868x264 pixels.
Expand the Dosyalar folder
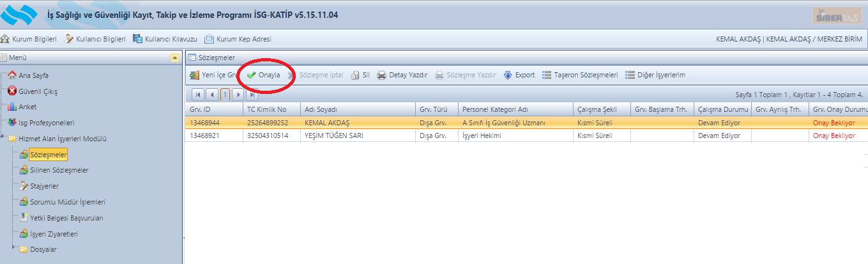click(14, 249)
